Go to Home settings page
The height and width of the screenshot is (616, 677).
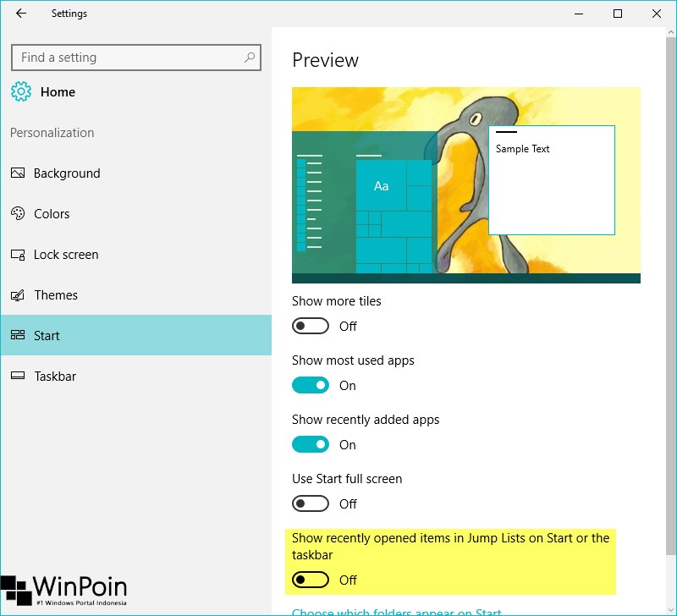[56, 91]
